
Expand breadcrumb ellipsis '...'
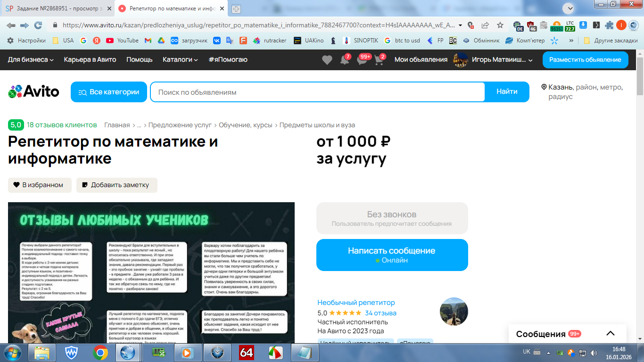click(139, 125)
